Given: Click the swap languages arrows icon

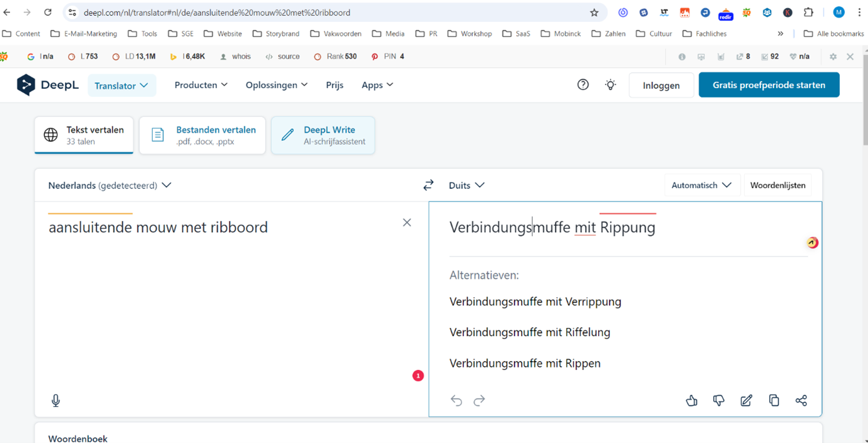Looking at the screenshot, I should 428,185.
